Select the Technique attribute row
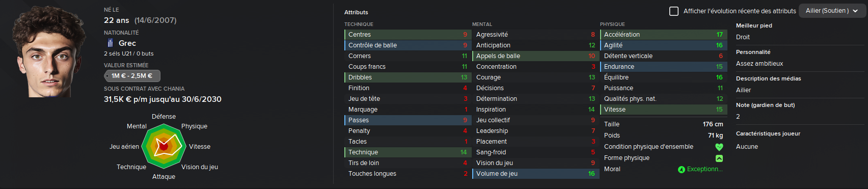Image resolution: width=868 pixels, height=189 pixels. point(408,152)
